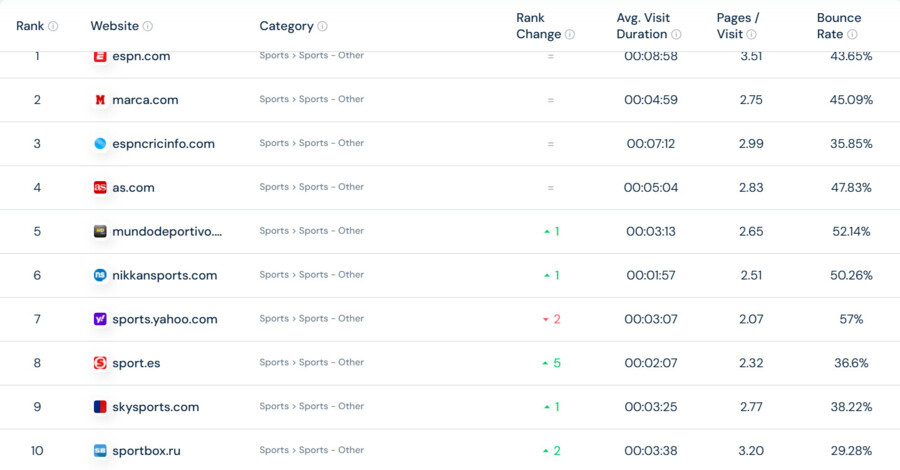The width and height of the screenshot is (900, 470).
Task: Click bounce rate value 29.28%
Action: pyautogui.click(x=851, y=451)
